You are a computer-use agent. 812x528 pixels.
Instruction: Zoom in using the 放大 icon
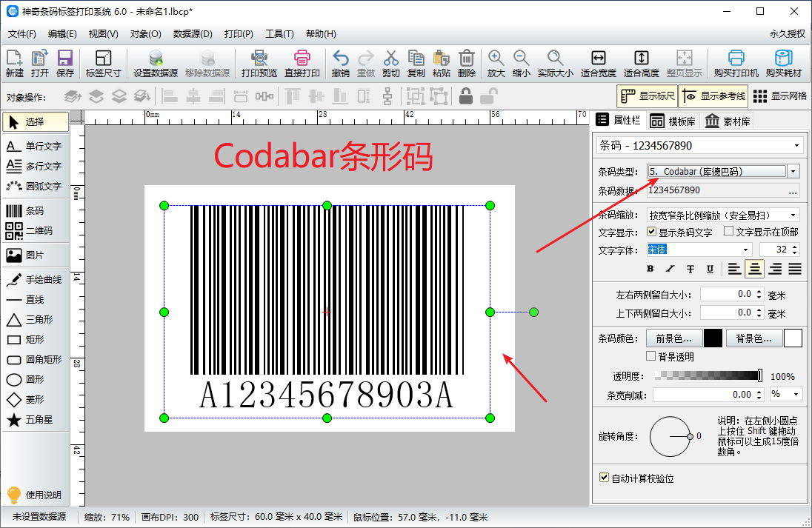click(x=496, y=64)
